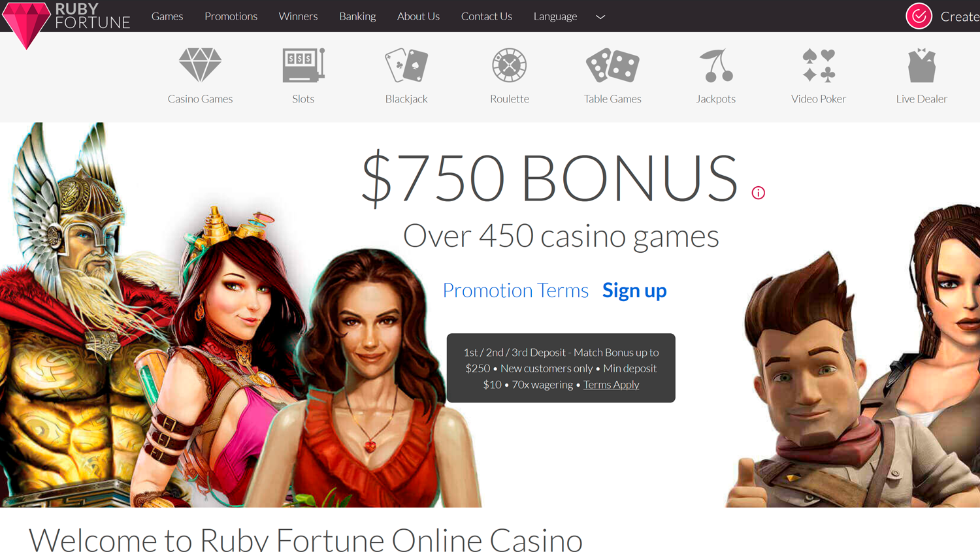
Task: Open the Banking page
Action: 357,16
